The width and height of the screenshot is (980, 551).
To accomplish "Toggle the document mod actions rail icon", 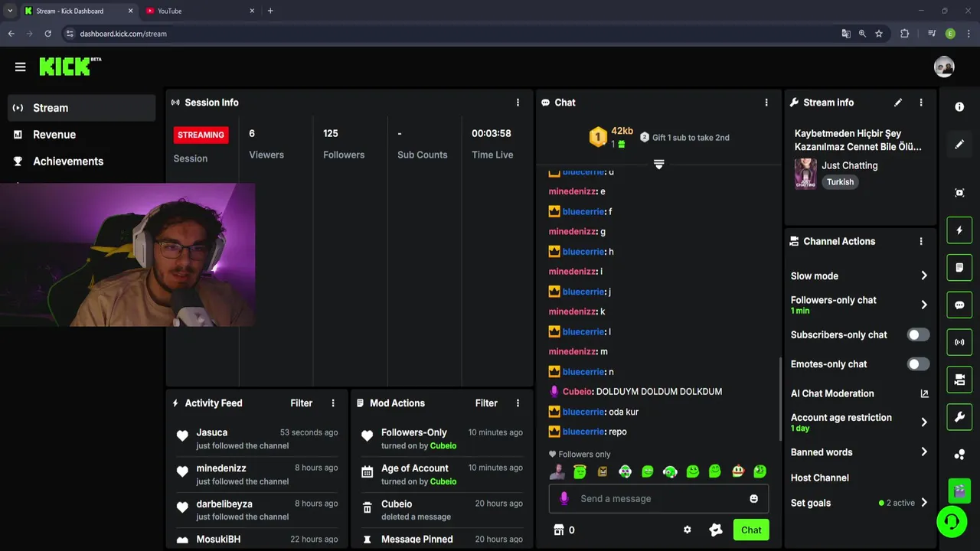I will 959,268.
